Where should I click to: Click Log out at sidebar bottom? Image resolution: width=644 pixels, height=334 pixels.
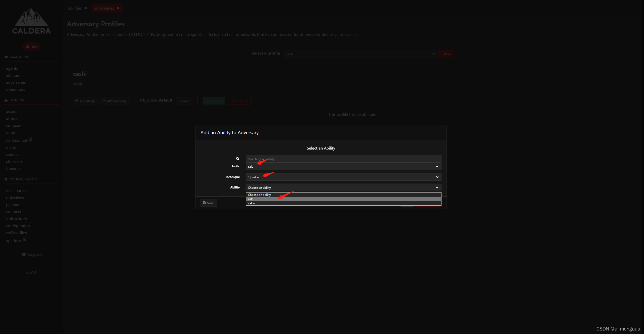pyautogui.click(x=31, y=254)
